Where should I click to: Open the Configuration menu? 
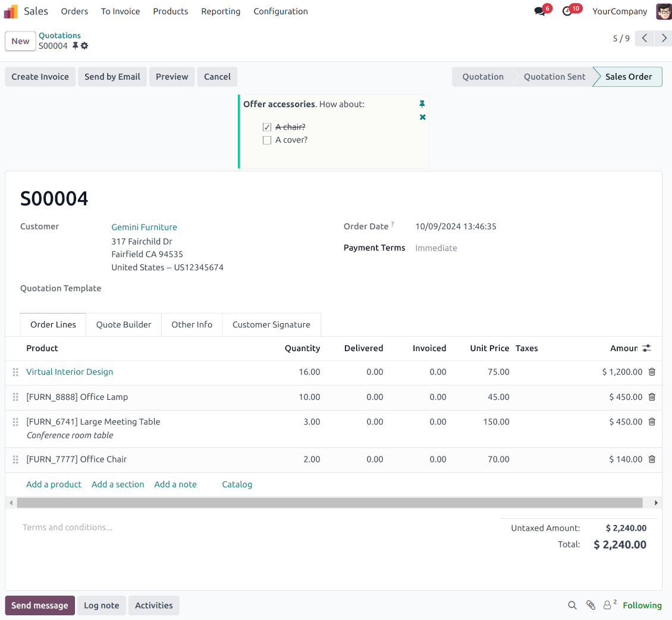(x=281, y=11)
